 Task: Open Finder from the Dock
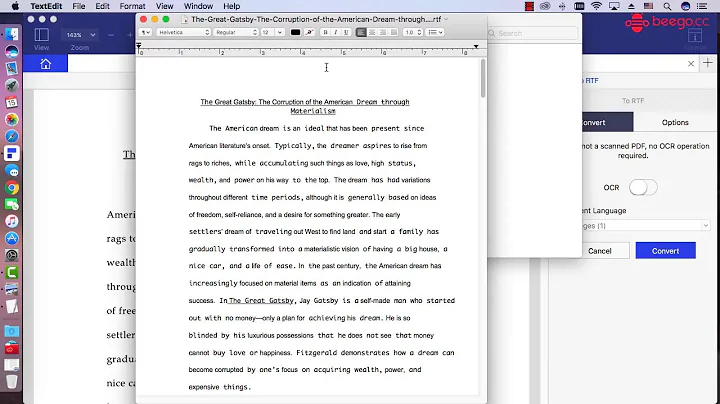(x=12, y=34)
